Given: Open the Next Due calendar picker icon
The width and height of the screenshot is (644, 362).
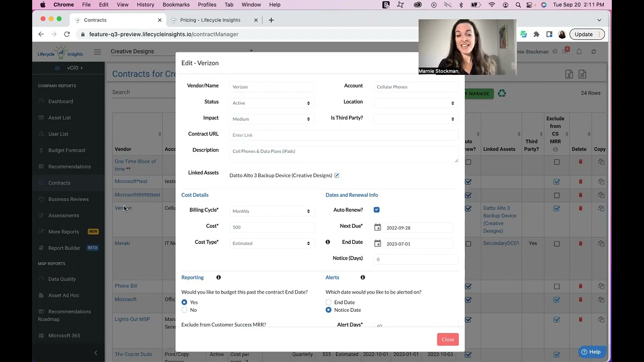Looking at the screenshot, I should (x=377, y=228).
